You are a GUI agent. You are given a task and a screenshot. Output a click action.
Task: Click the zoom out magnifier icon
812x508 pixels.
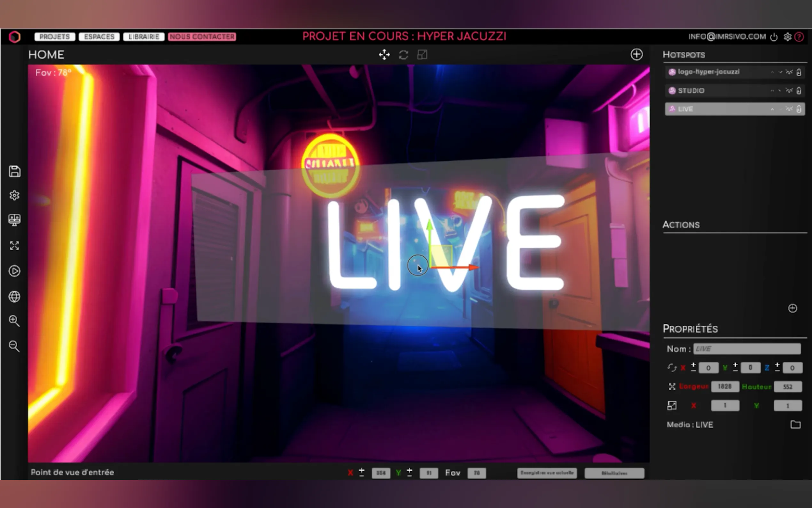point(14,346)
